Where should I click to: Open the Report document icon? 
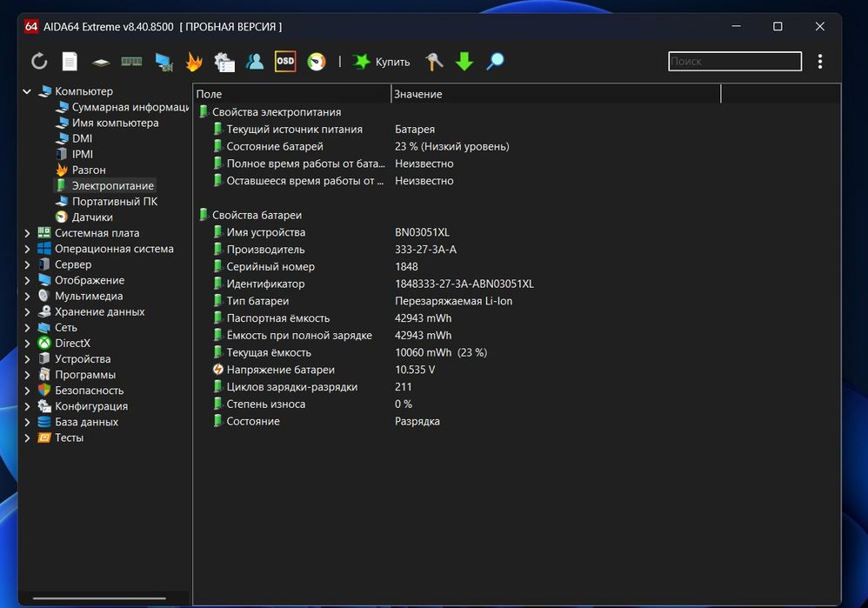(x=70, y=62)
